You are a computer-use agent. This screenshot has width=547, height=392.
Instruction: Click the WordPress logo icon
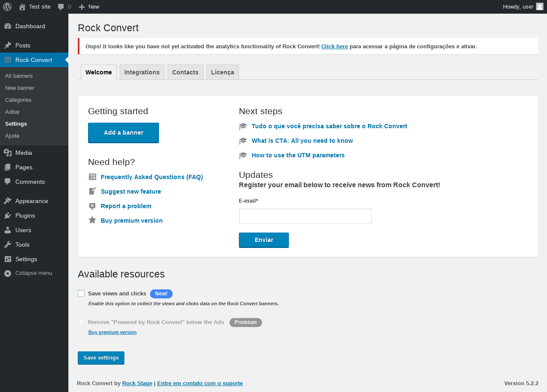7,7
